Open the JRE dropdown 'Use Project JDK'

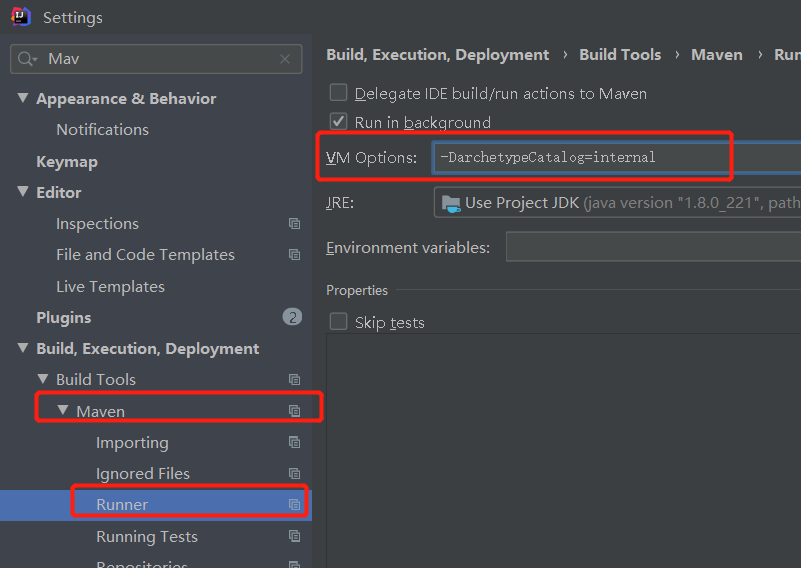pos(618,203)
